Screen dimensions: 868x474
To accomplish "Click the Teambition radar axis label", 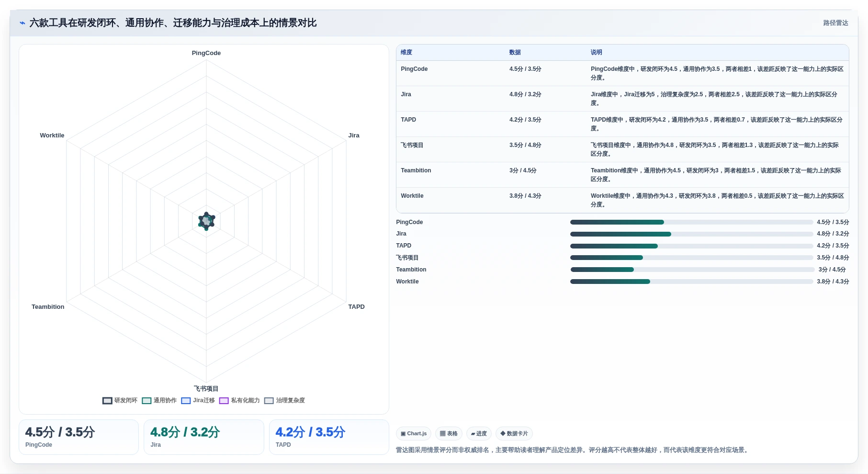I will point(48,307).
